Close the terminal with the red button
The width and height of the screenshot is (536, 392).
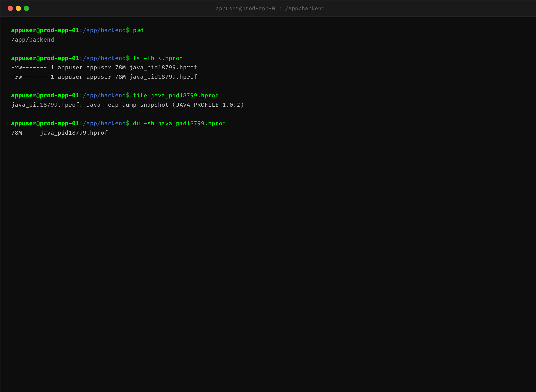pyautogui.click(x=10, y=8)
